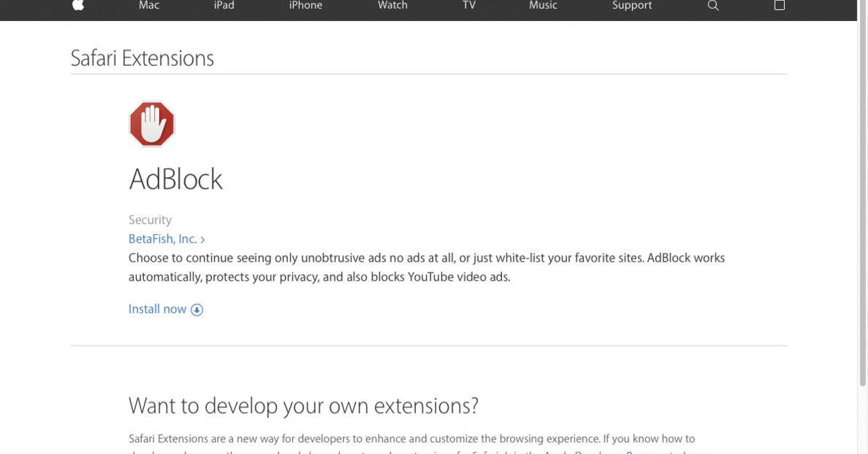Open the TV navigation item
This screenshot has height=454, width=868.
click(469, 5)
